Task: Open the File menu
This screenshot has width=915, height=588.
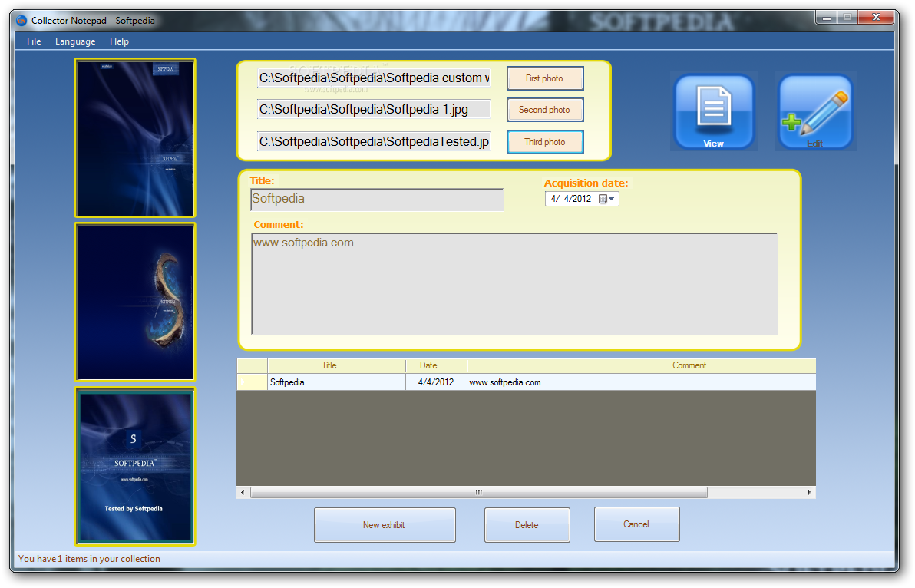Action: [34, 41]
